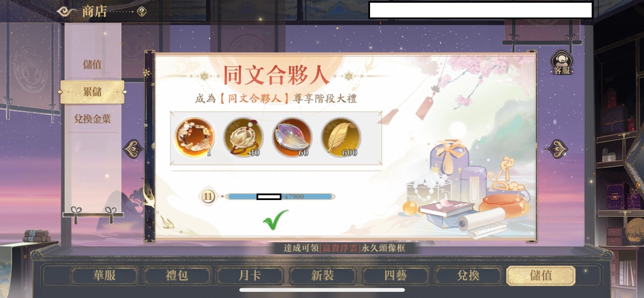The image size is (644, 298).
Task: Select the 累儲 side tab
Action: click(92, 92)
